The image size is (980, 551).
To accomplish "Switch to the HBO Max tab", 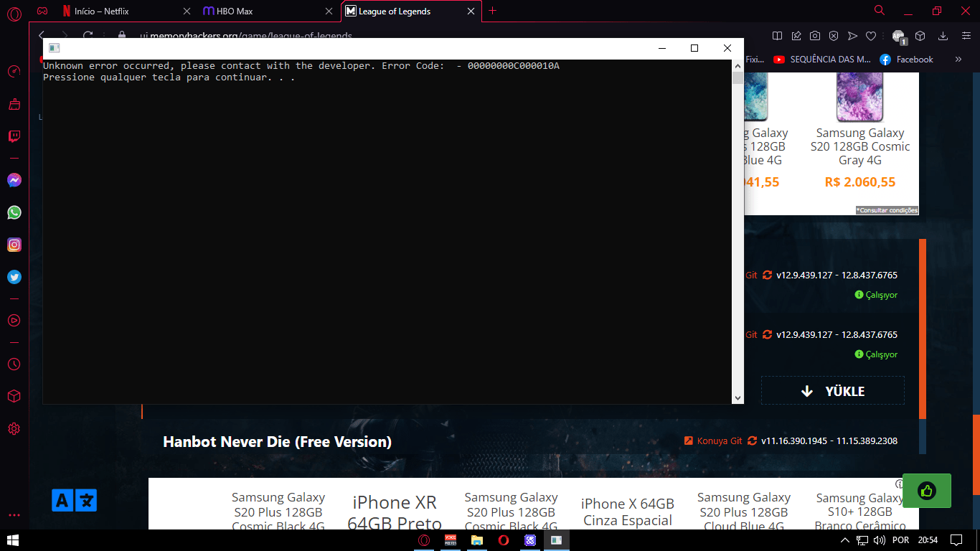I will (269, 11).
